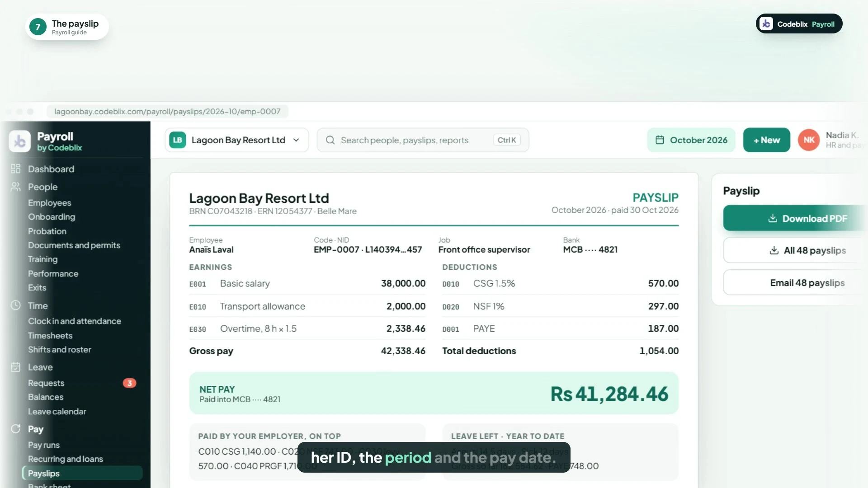Click the + New button

(x=766, y=140)
